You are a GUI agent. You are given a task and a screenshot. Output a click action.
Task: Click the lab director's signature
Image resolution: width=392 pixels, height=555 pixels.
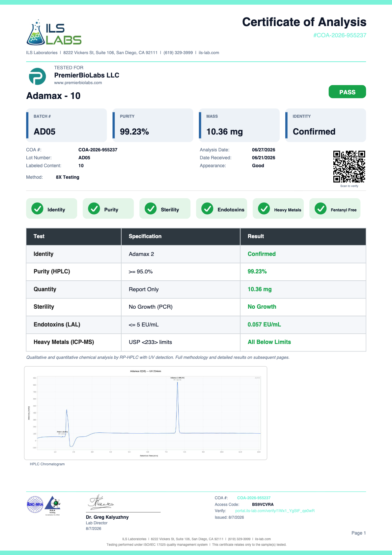pos(100,502)
